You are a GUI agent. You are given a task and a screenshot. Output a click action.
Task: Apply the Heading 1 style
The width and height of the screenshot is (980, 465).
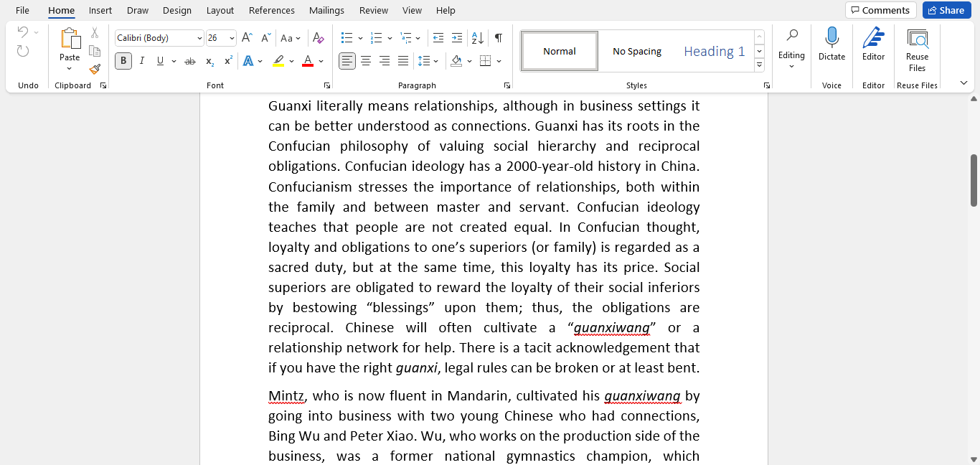click(x=714, y=50)
